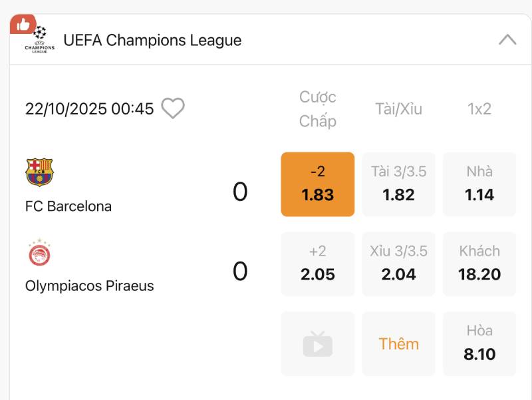Image resolution: width=532 pixels, height=400 pixels.
Task: Collapse the UEFA Champions League section
Action: point(507,40)
